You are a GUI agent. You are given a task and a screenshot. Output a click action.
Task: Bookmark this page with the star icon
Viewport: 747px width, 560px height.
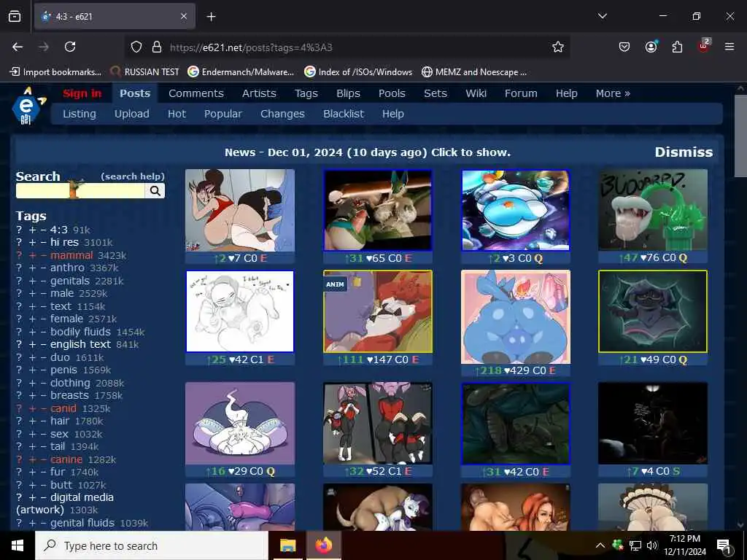[x=558, y=47]
